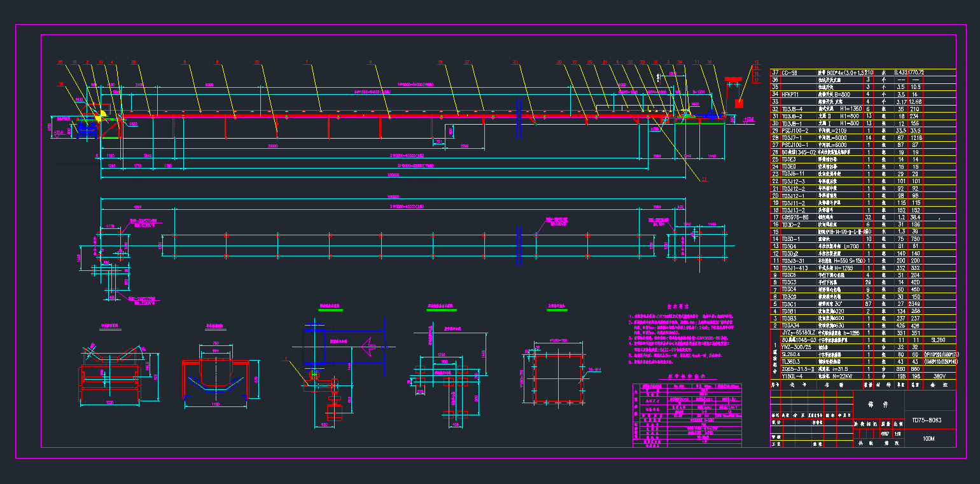Click the PSCJ100-2 entry in parts list
This screenshot has width=980, height=484.
point(794,130)
